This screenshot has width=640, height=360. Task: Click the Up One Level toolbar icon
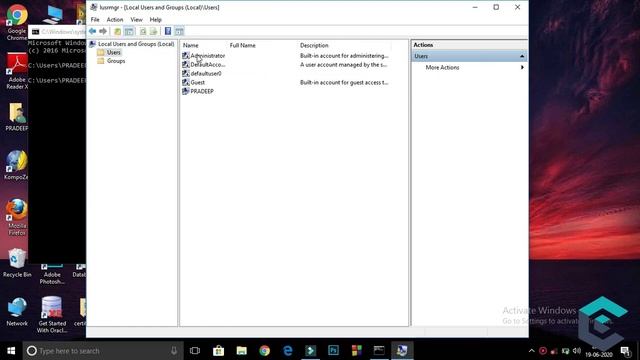pos(118,31)
